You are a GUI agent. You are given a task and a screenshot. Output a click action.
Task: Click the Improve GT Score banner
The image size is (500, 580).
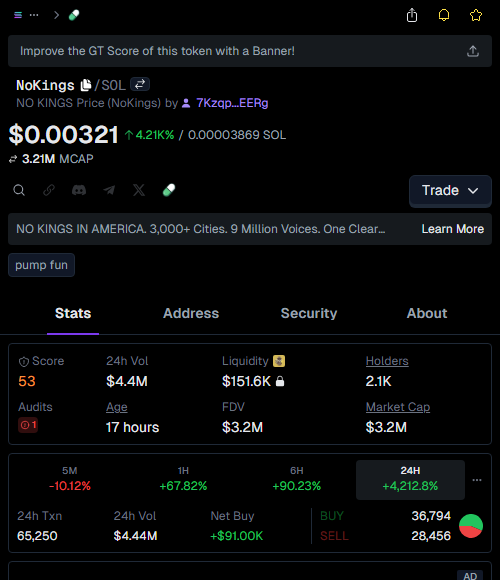(250, 51)
